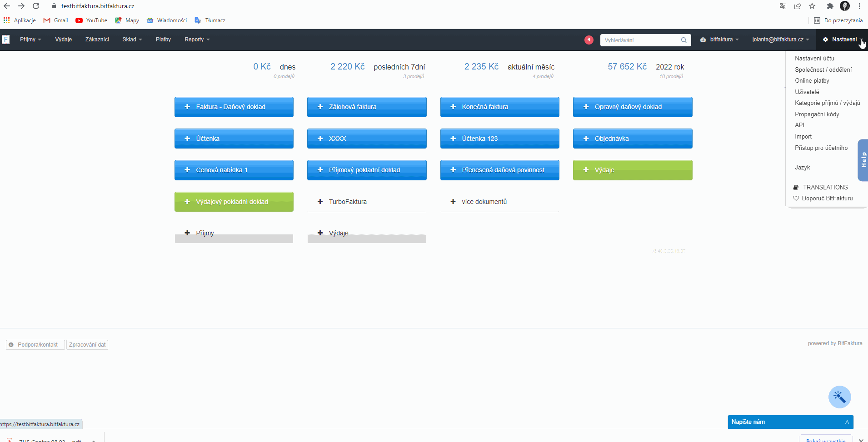Create new Výdajový pokladní doklad
Image resolution: width=868 pixels, height=442 pixels.
234,202
